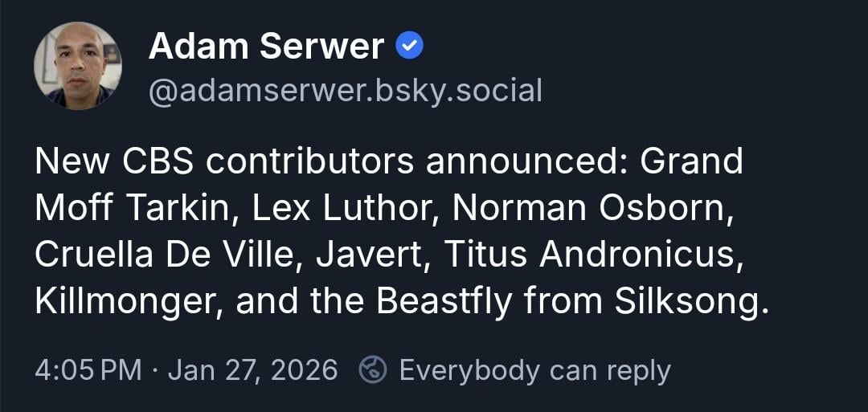Viewport: 868px width, 412px height.
Task: Open the "Everybody can reply" setting
Action: 534,370
